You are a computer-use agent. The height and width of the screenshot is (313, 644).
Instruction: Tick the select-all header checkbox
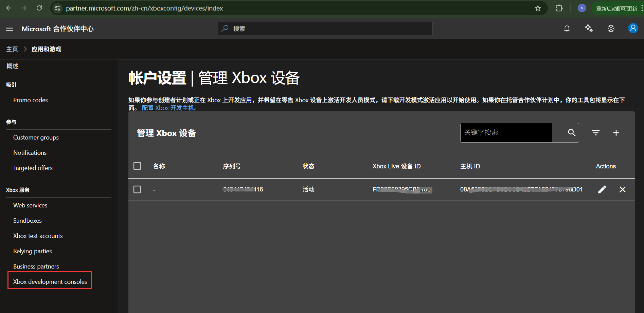(x=137, y=166)
